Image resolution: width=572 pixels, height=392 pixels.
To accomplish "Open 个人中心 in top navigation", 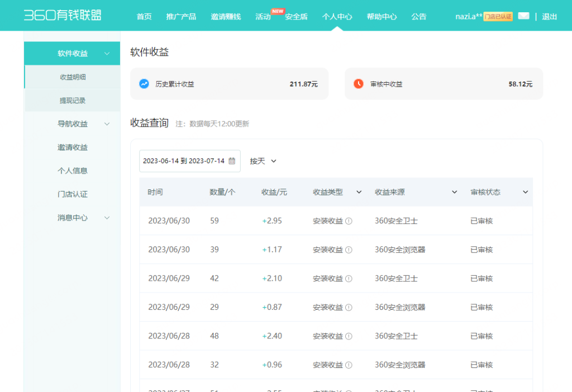I will click(x=337, y=16).
